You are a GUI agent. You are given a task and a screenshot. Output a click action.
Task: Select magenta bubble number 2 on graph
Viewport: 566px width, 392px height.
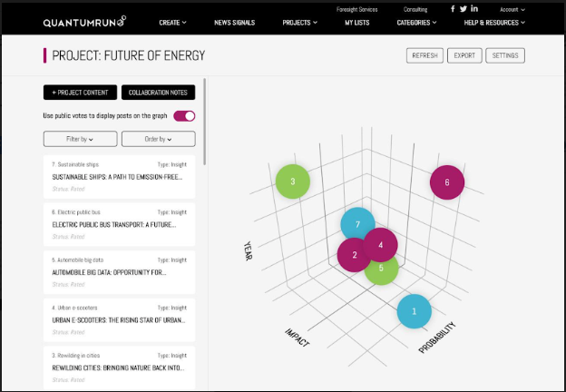tap(353, 255)
